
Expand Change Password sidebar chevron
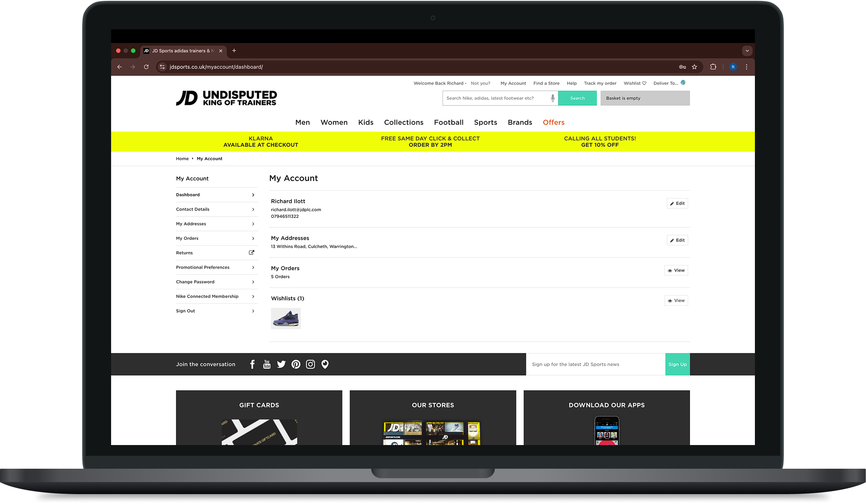(x=253, y=282)
